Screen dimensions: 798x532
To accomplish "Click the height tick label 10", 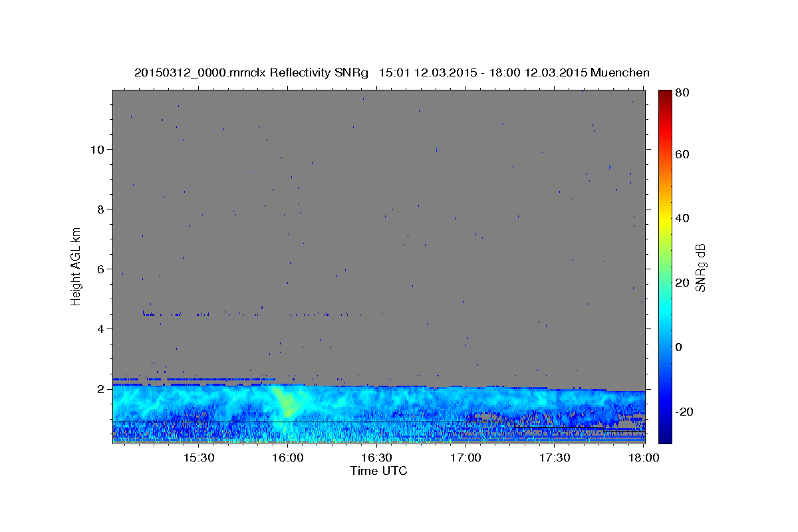I will tap(99, 149).
